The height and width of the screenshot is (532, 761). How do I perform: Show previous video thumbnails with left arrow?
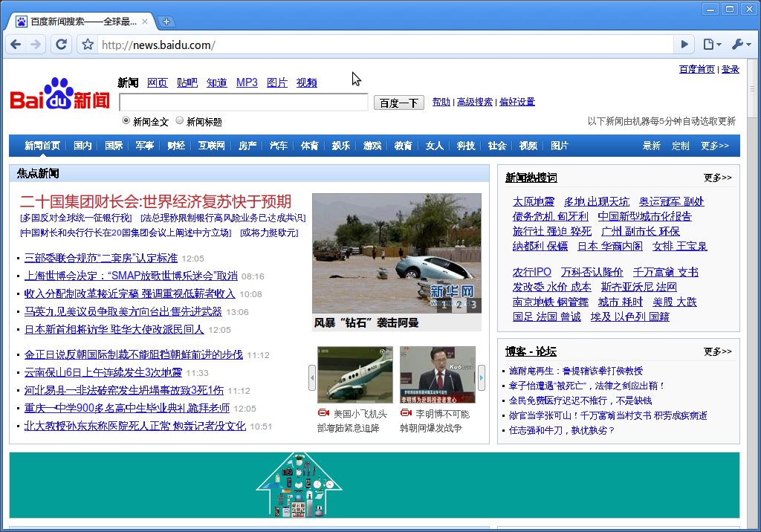[312, 377]
